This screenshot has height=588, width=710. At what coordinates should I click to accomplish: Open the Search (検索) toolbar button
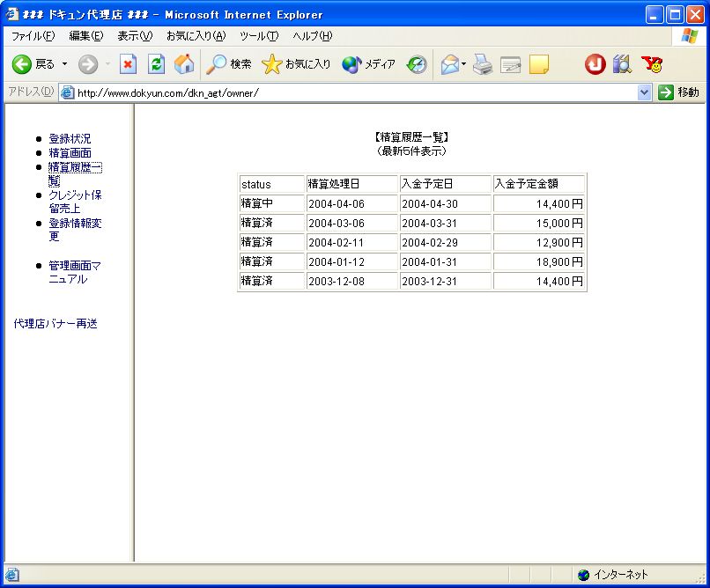(229, 64)
